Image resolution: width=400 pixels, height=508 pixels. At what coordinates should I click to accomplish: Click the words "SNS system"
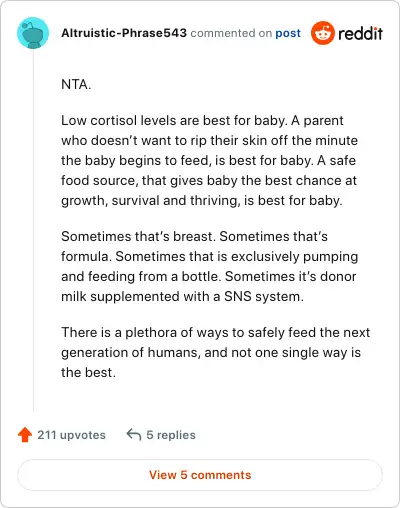pyautogui.click(x=264, y=296)
